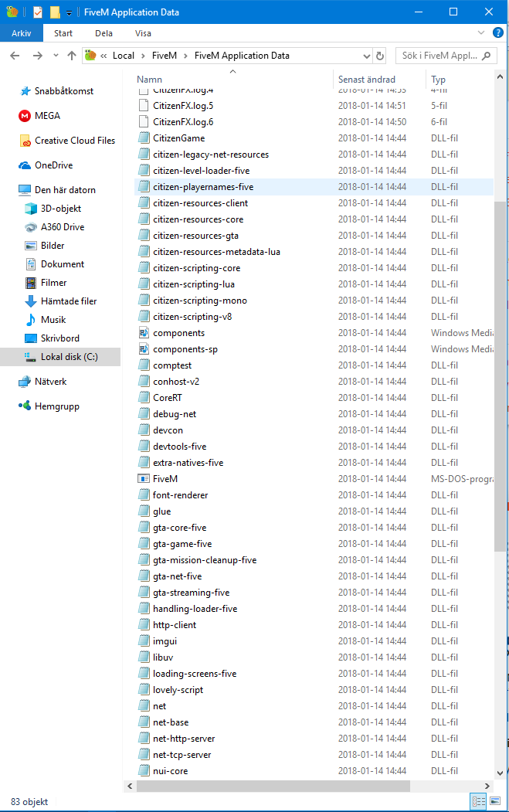Image resolution: width=509 pixels, height=812 pixels.
Task: Select the citizen-scripting-lua file
Action: click(x=314, y=284)
